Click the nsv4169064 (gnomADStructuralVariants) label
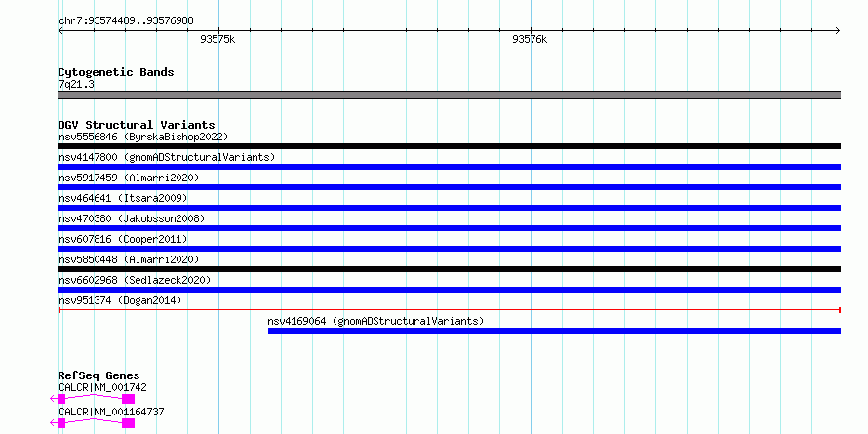Screen dimensions: 868x434 (375, 321)
